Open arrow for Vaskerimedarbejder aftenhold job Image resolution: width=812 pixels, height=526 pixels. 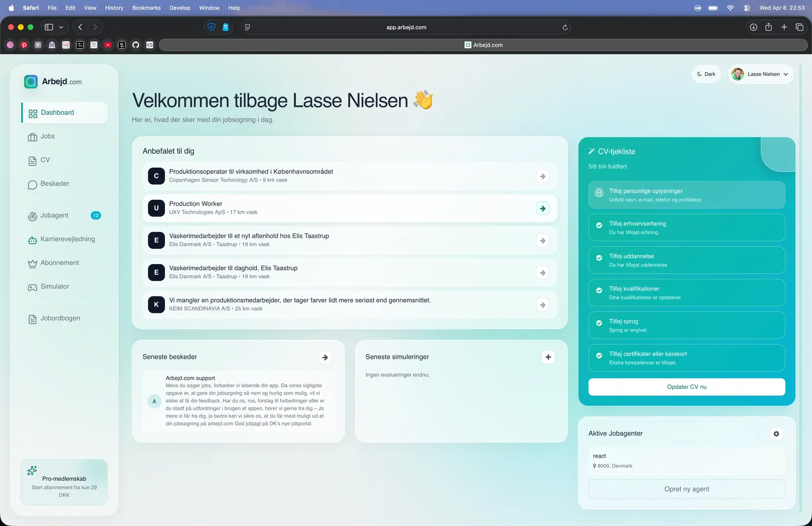pyautogui.click(x=543, y=241)
